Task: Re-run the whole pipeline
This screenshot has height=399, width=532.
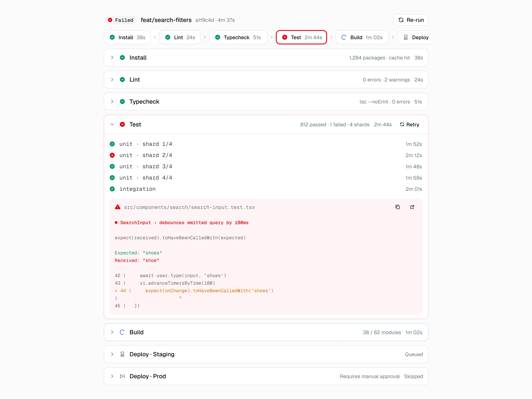Action: pos(411,20)
